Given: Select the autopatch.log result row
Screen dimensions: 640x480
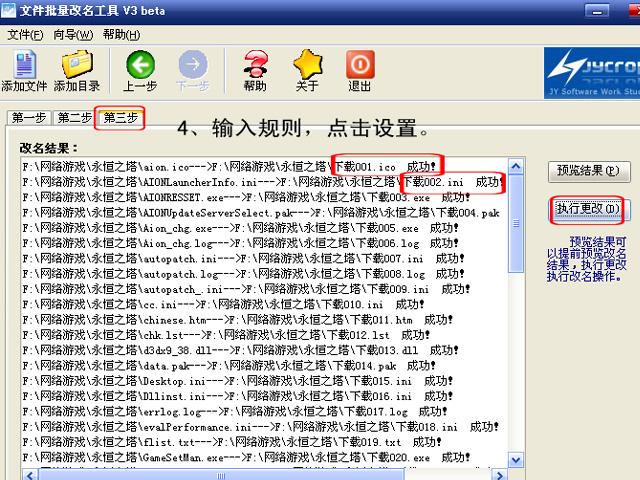Looking at the screenshot, I should (x=244, y=274).
